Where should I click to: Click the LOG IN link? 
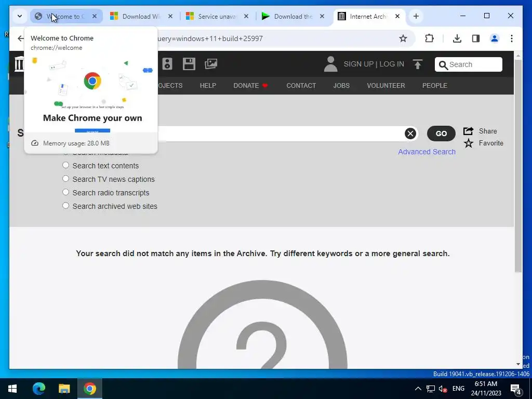[x=392, y=64]
